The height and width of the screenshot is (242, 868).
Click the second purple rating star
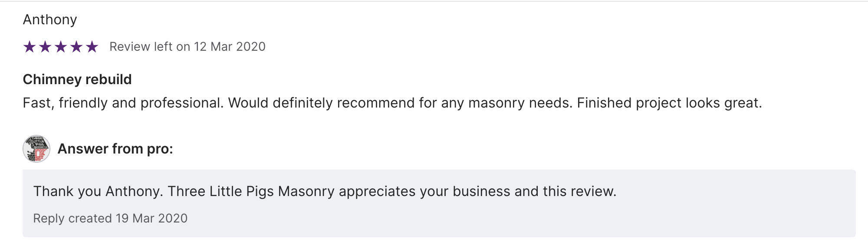pos(45,47)
